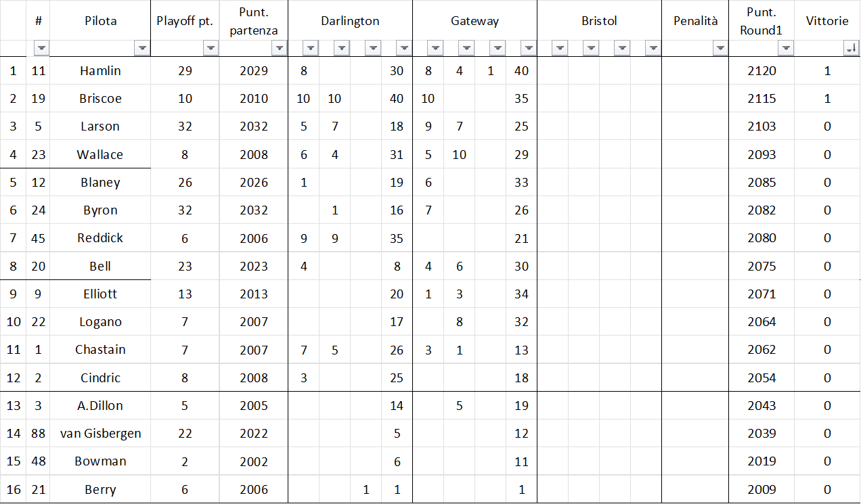Open the sorted Vittorie column filter arrow
861x504 pixels.
(851, 49)
